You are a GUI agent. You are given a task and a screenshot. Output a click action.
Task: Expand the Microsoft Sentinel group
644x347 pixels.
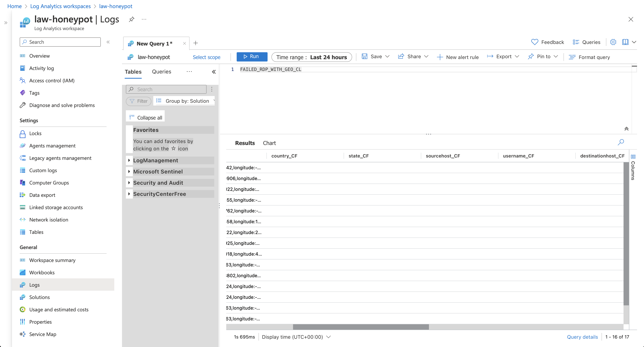tap(129, 172)
